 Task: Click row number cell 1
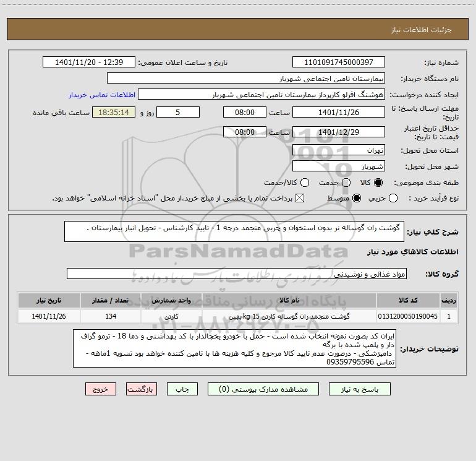coord(449,316)
